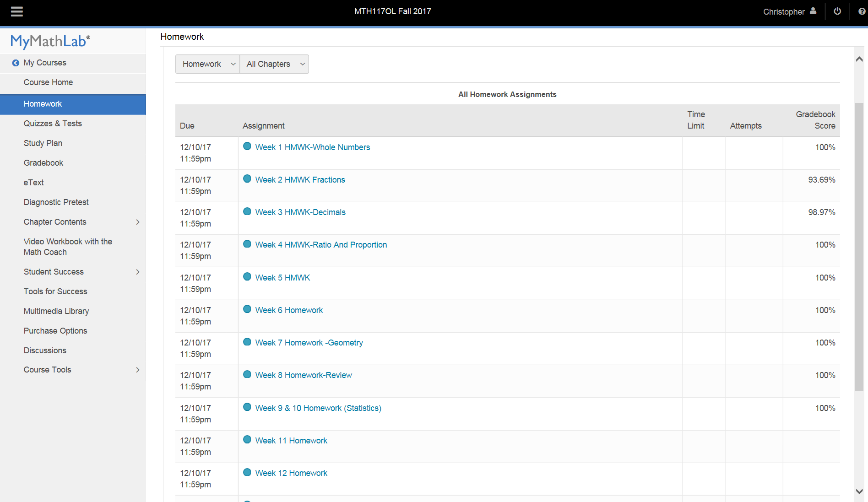Click the status dot beside Week 1 HMWK
The image size is (868, 502).
[x=247, y=146]
